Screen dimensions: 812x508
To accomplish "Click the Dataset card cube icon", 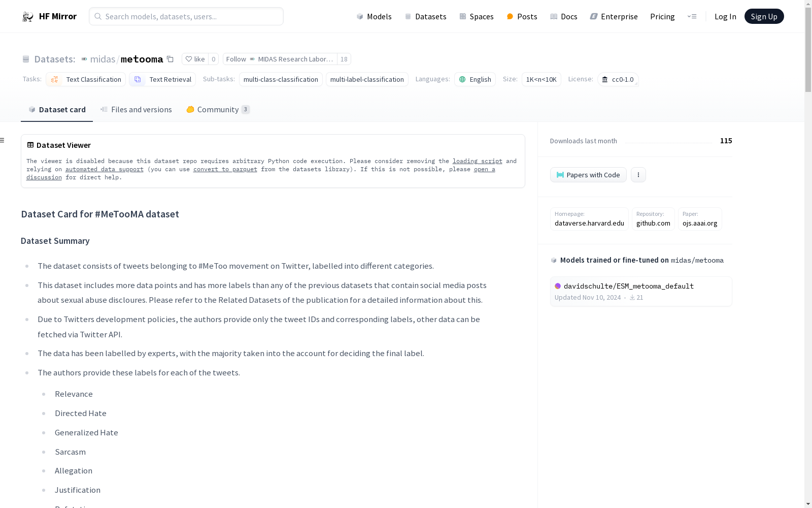I will pyautogui.click(x=32, y=109).
